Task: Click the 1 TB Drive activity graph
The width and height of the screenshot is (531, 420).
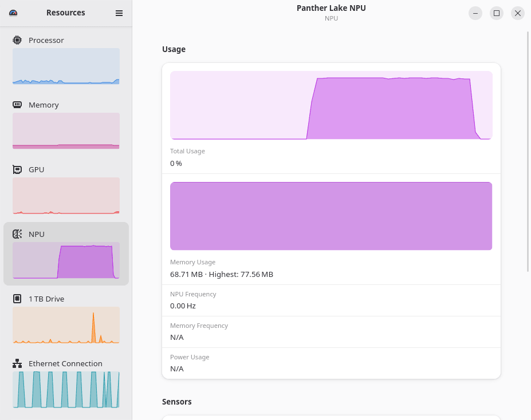Action: coord(66,324)
